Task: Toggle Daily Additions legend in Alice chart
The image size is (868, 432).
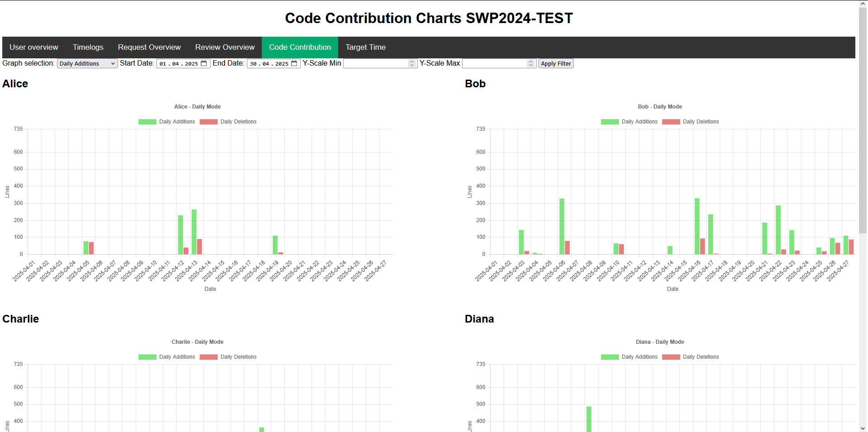Action: point(166,122)
